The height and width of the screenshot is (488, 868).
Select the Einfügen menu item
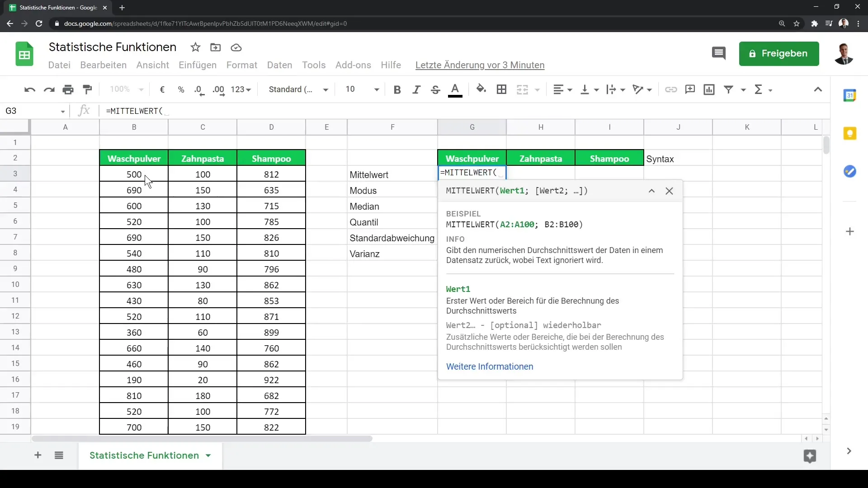(x=197, y=65)
